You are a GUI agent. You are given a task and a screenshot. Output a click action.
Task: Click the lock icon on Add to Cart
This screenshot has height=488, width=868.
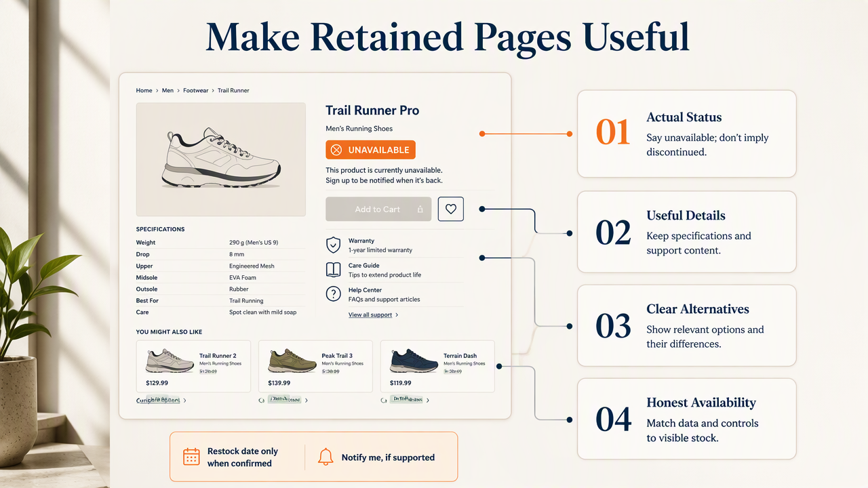tap(420, 210)
